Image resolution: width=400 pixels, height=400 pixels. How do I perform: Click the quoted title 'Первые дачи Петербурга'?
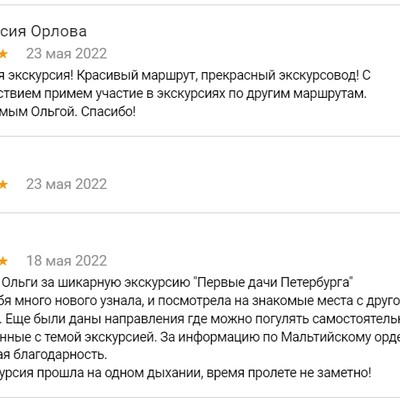coord(272,283)
